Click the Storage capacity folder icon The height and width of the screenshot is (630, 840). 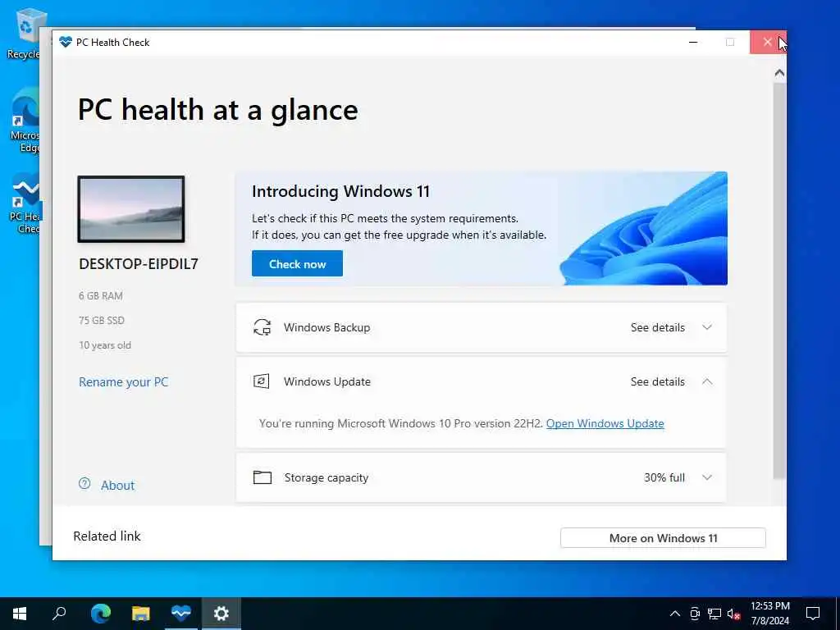point(262,477)
